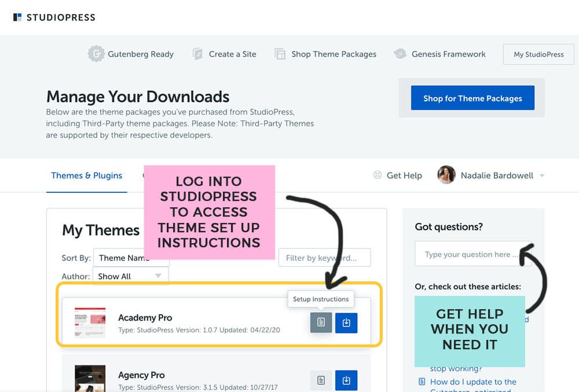Click the My StudioPress button

pos(538,54)
